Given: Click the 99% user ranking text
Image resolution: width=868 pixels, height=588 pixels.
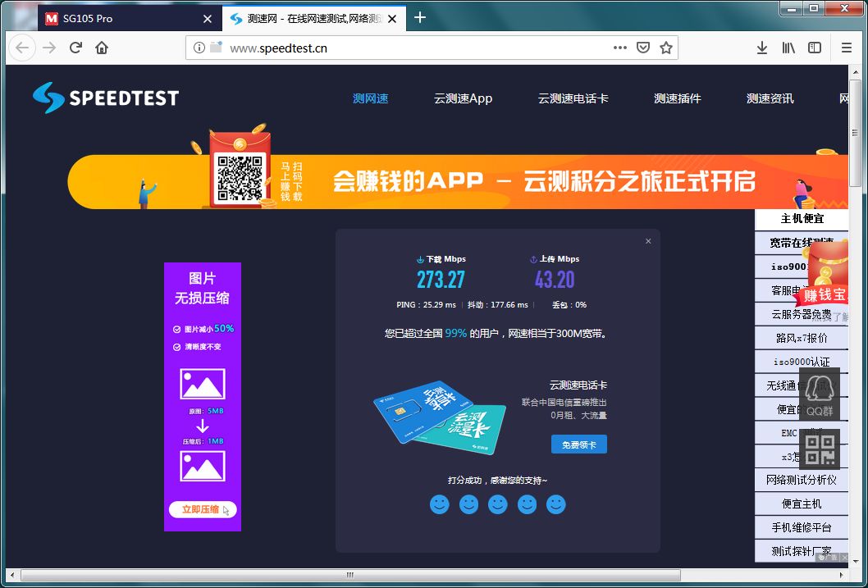Looking at the screenshot, I should 456,334.
